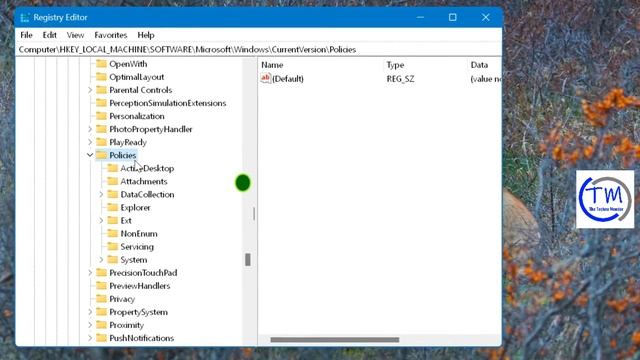This screenshot has width=640, height=360.
Task: Click the Registry Editor title bar icon
Action: (25, 18)
